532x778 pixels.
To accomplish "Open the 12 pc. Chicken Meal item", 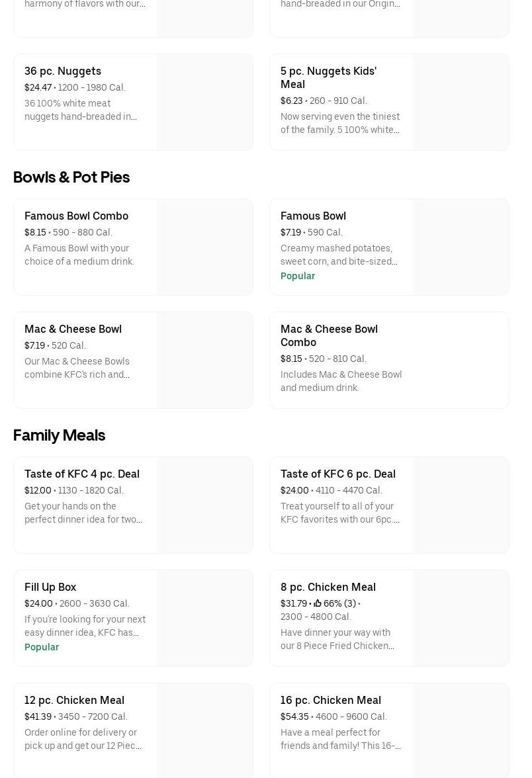I will 74,700.
